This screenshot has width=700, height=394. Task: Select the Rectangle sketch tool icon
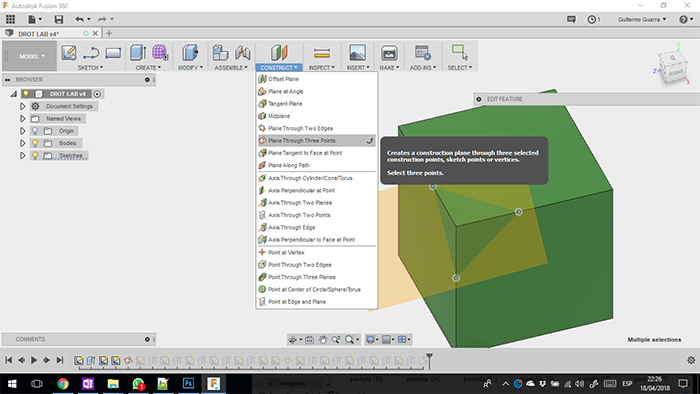(113, 53)
